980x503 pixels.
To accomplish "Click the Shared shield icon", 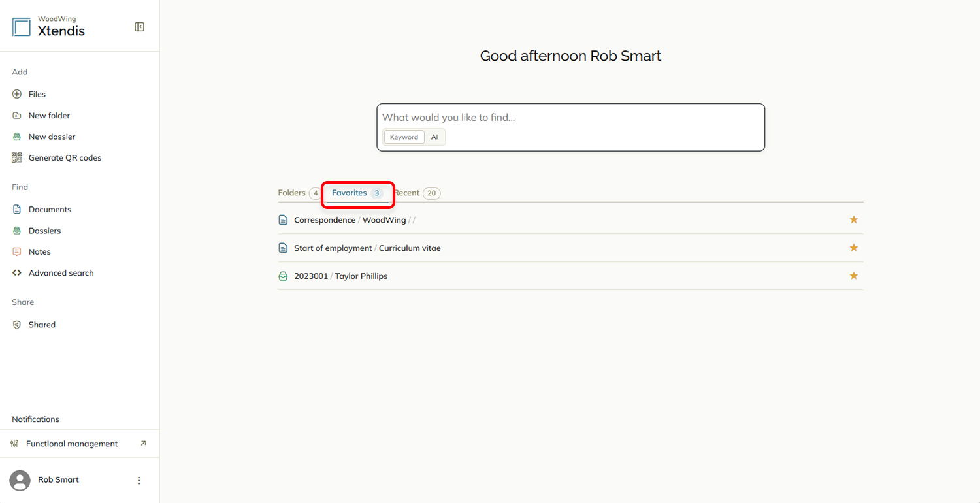I will click(17, 325).
